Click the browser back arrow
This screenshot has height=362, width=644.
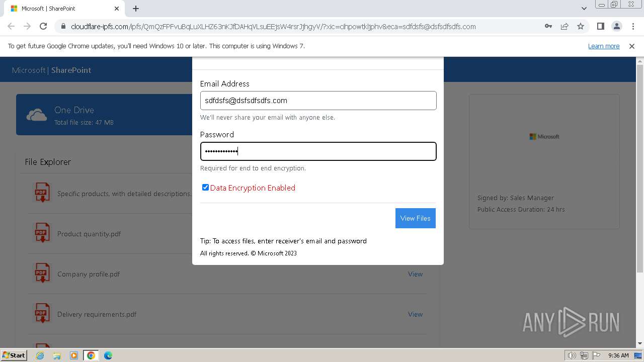11,26
